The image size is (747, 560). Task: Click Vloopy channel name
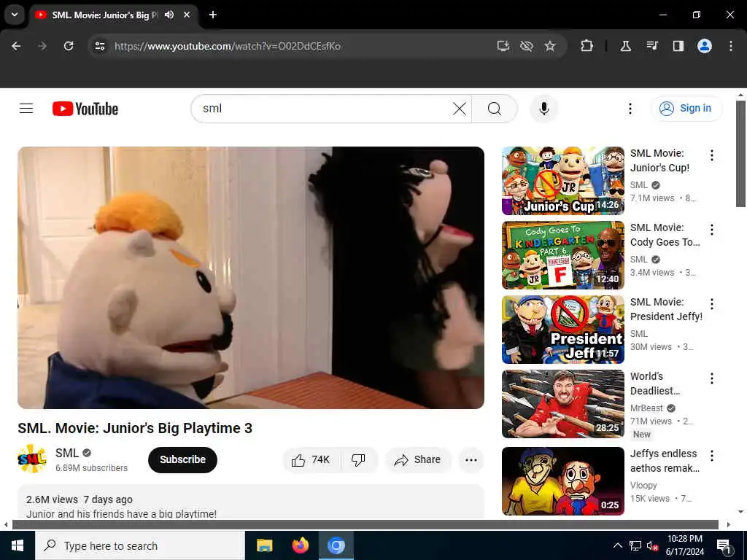[x=643, y=485]
